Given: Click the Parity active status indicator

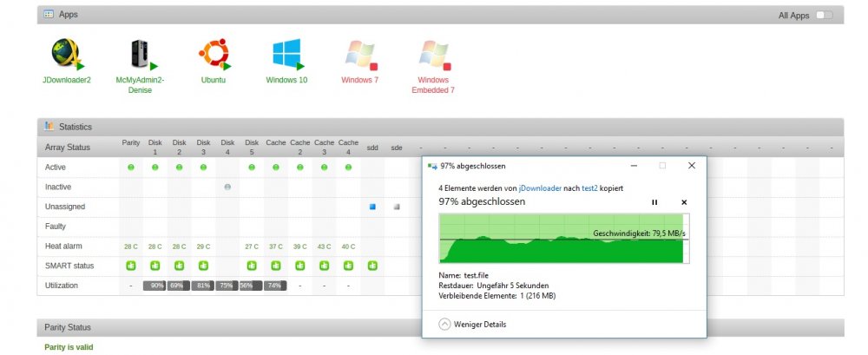Looking at the screenshot, I should (131, 168).
